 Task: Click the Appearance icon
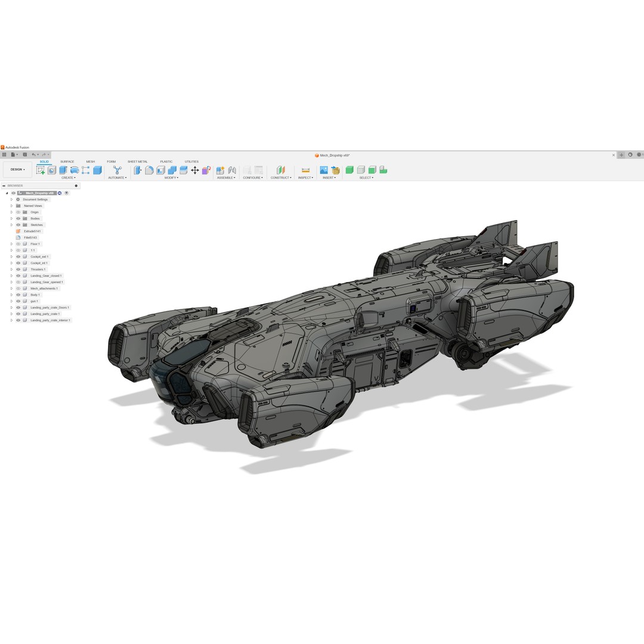click(x=206, y=170)
